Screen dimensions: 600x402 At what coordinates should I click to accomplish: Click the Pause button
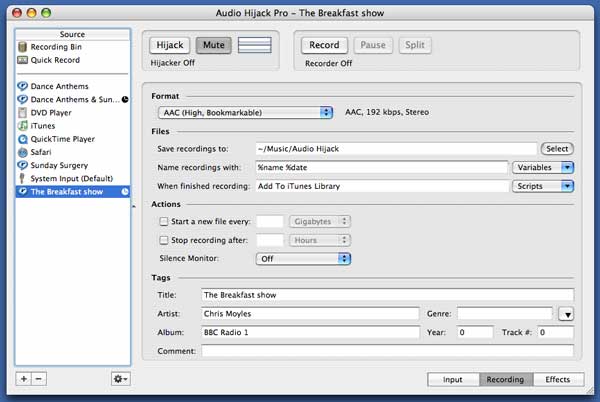[x=373, y=45]
